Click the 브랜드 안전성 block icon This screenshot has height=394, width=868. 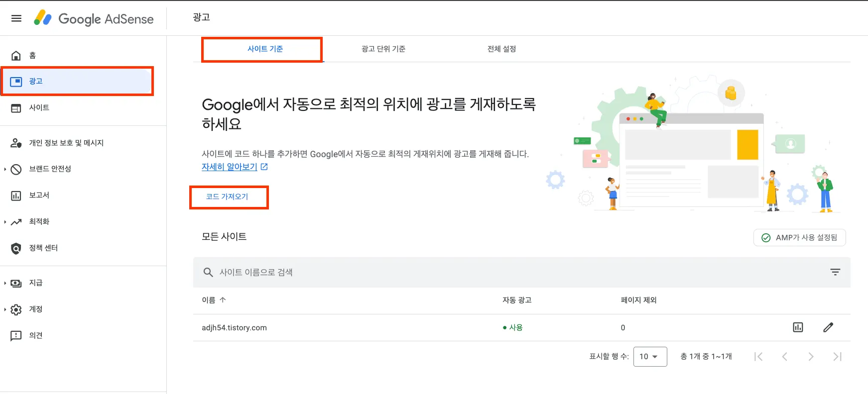[16, 169]
